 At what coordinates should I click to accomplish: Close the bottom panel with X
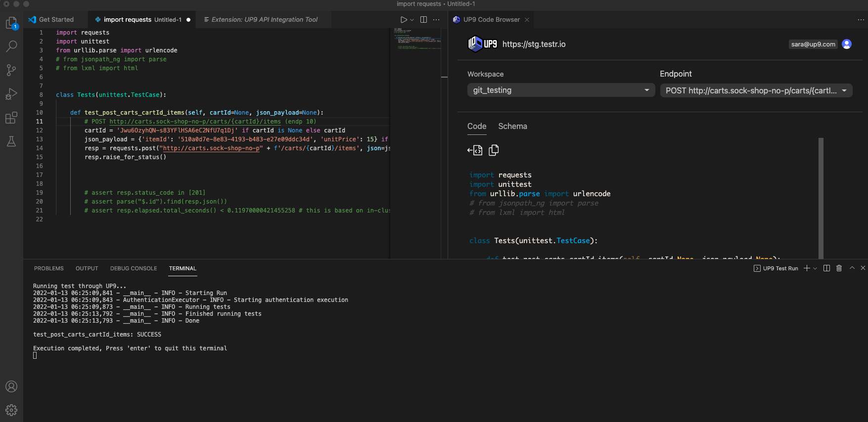click(x=863, y=268)
